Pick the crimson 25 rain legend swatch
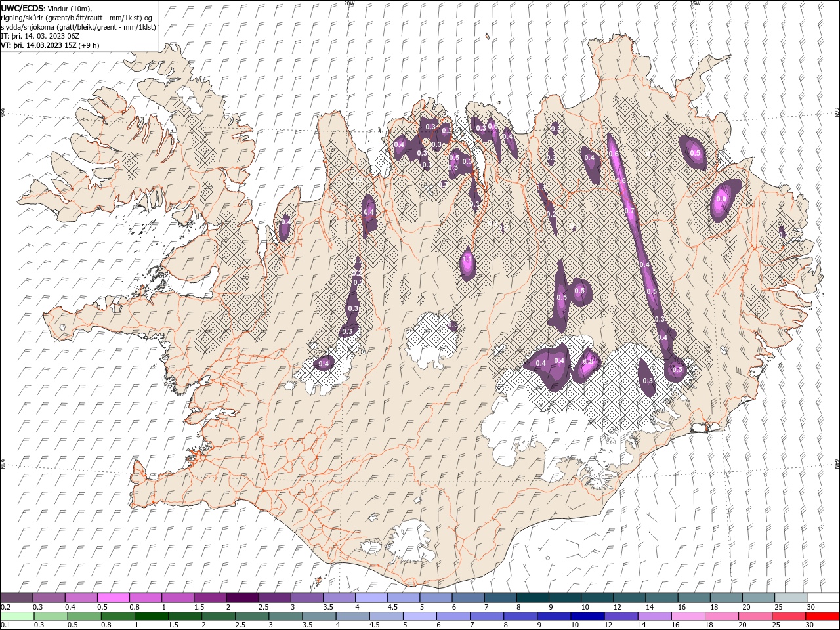Viewport: 840px width, 630px height. [x=788, y=616]
